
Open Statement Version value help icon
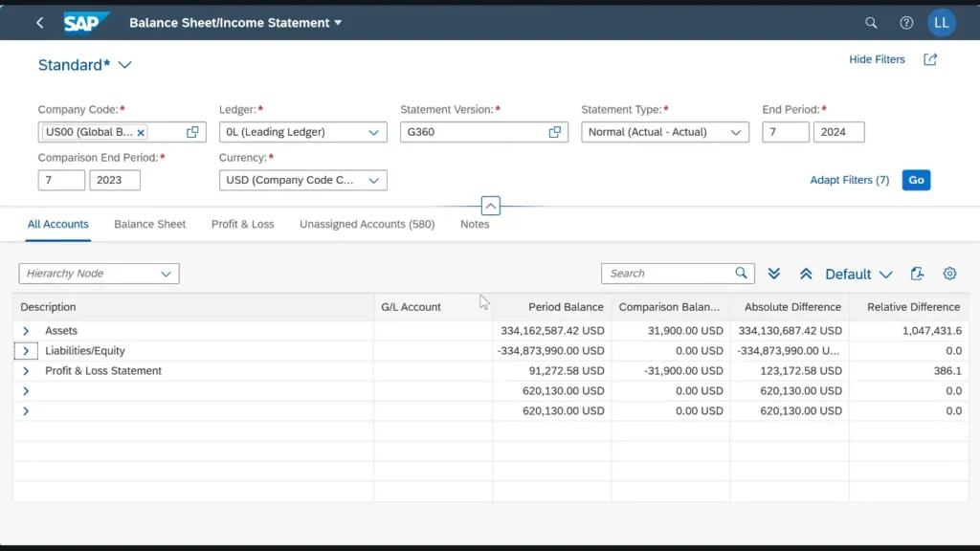point(554,132)
